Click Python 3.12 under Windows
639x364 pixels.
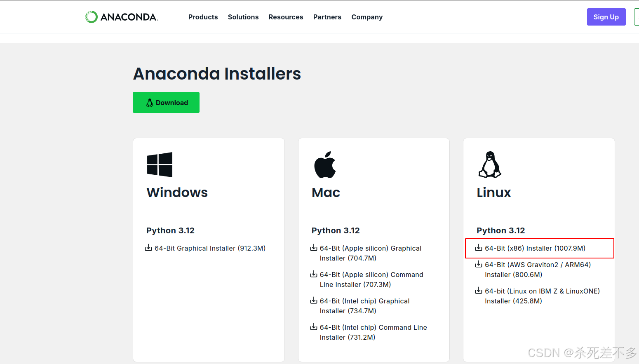pyautogui.click(x=170, y=230)
